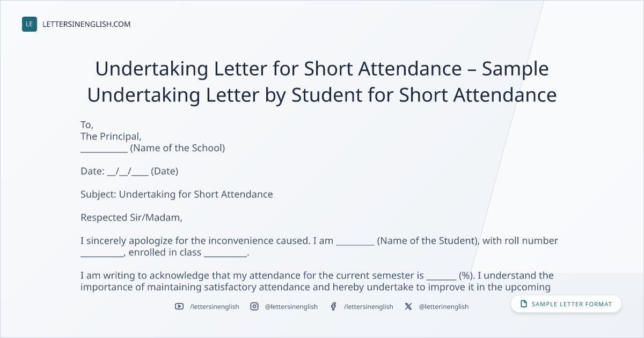Click the LE logo badge

point(30,24)
